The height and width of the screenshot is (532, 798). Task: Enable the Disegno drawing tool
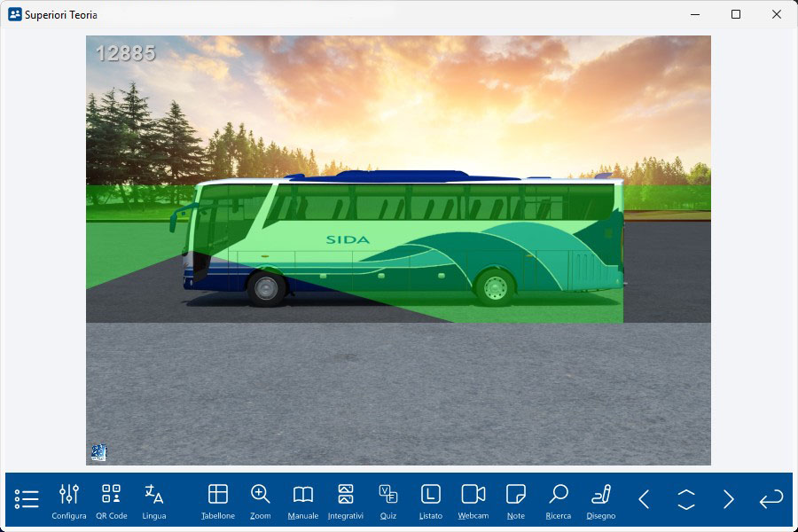point(601,501)
